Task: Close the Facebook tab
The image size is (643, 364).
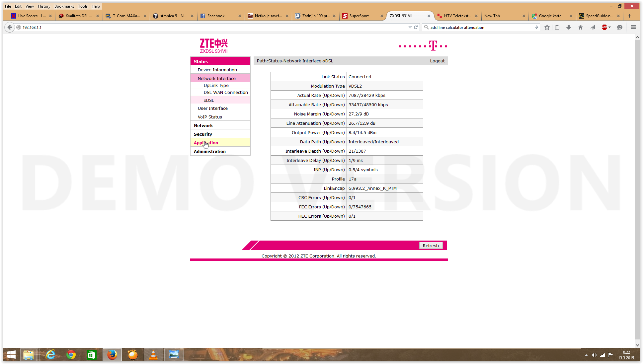Action: [x=239, y=16]
